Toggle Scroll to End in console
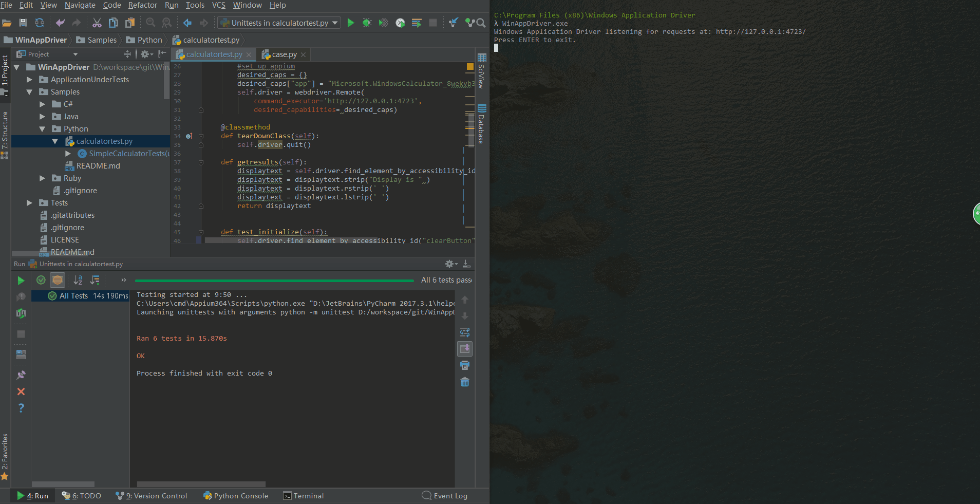The width and height of the screenshot is (980, 504). click(465, 349)
